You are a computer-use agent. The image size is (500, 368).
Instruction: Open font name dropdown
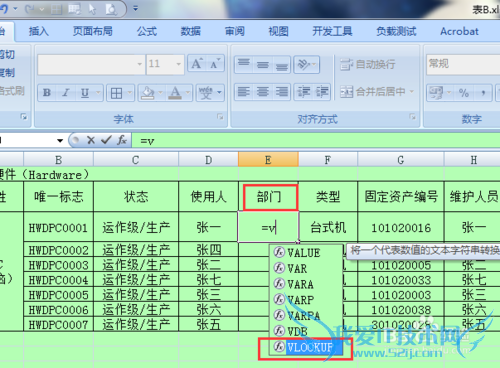[140, 64]
